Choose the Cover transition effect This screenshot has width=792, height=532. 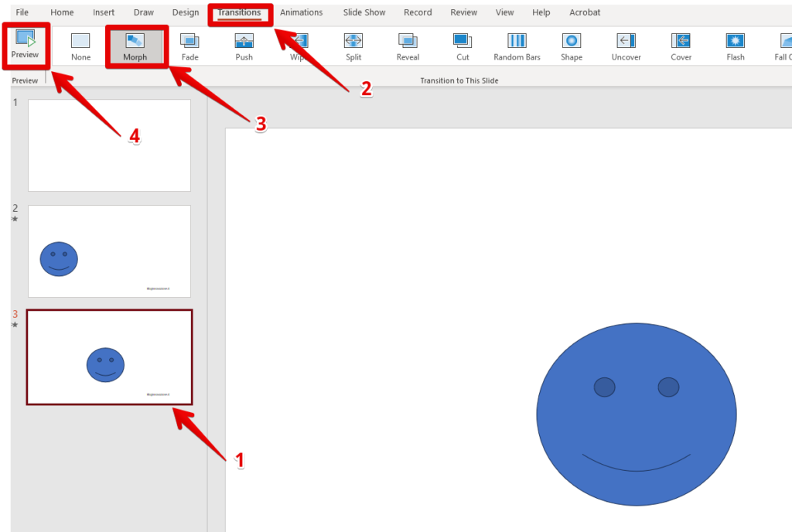coord(681,45)
